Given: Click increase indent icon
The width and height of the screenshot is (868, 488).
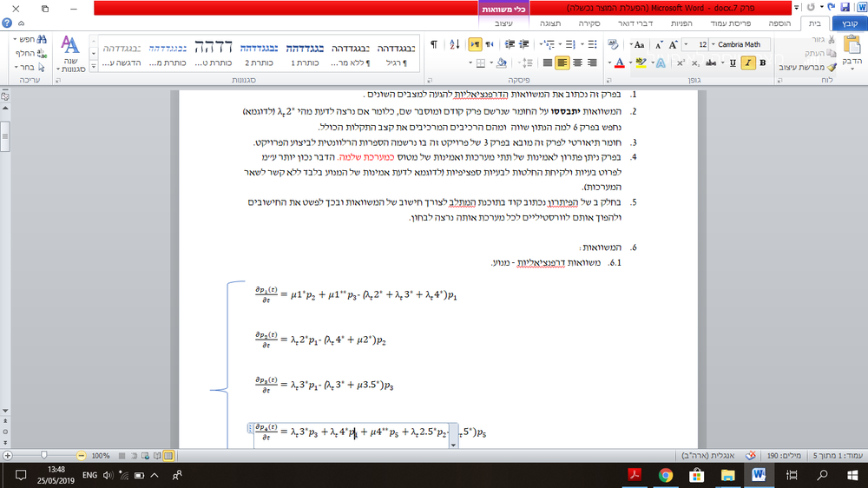Looking at the screenshot, I should click(x=510, y=44).
